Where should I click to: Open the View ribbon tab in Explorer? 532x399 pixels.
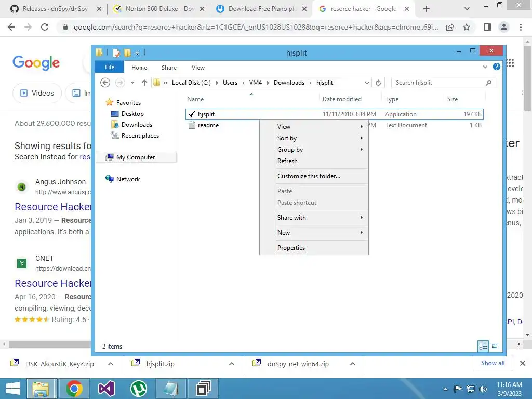198,68
